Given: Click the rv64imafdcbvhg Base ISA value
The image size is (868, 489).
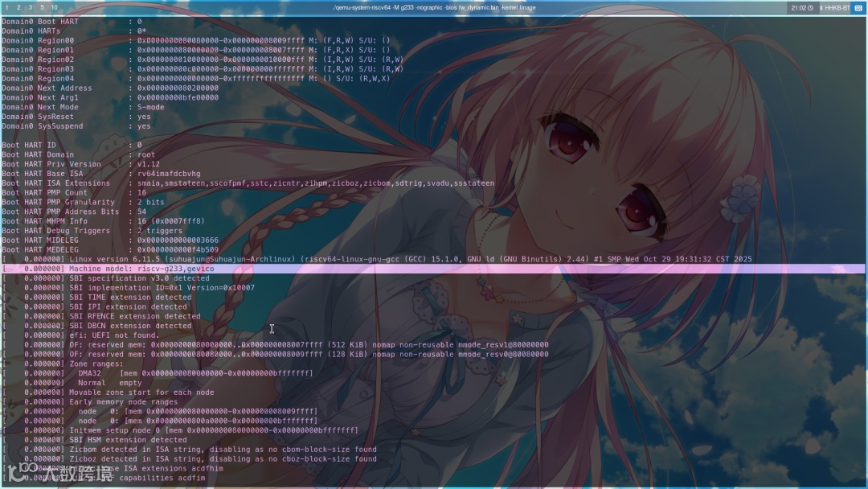Looking at the screenshot, I should [169, 174].
